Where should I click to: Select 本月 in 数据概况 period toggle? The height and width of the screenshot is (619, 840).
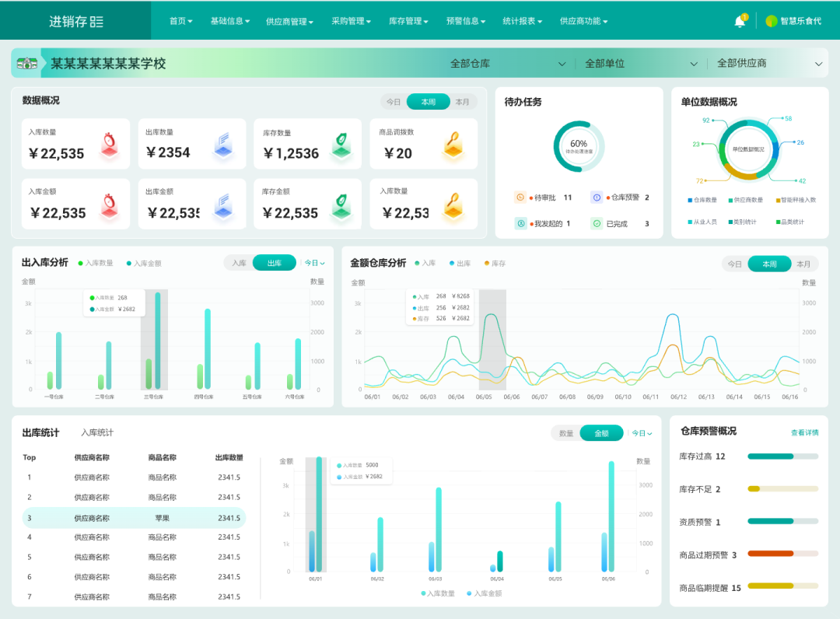point(462,102)
